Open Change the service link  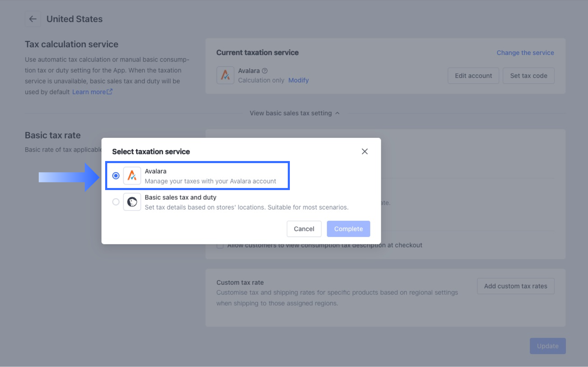coord(525,53)
